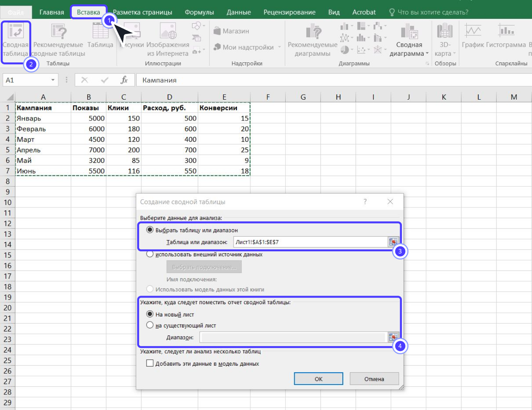Select Использовать модель данных этой книги option

click(205, 289)
